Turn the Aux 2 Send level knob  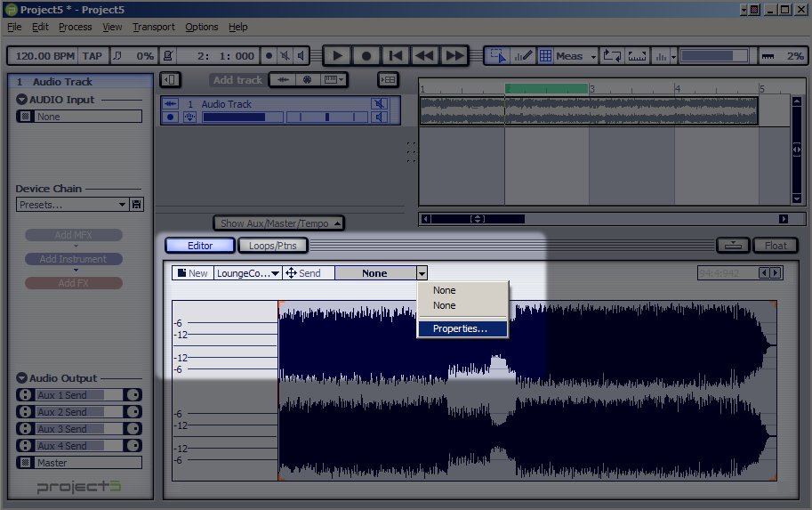coord(133,412)
